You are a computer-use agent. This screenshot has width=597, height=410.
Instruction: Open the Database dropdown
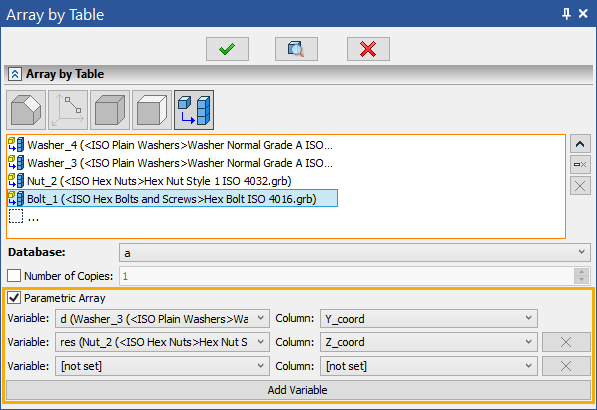click(x=354, y=253)
